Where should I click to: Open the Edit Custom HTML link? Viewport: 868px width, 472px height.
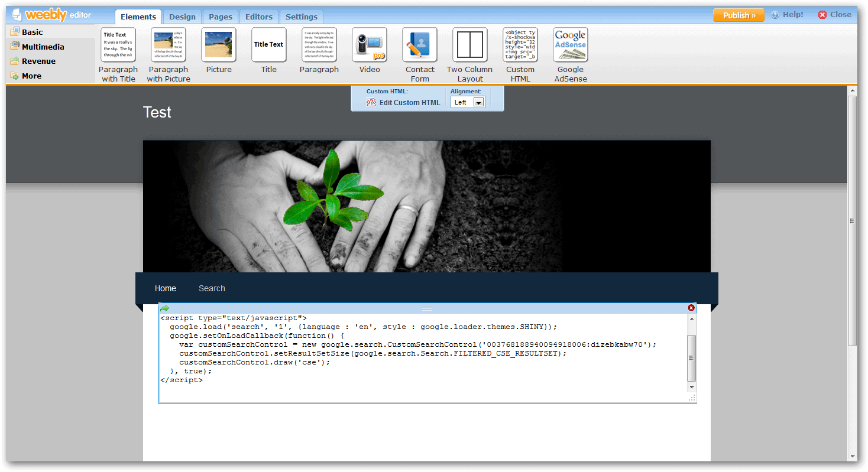[x=410, y=102]
